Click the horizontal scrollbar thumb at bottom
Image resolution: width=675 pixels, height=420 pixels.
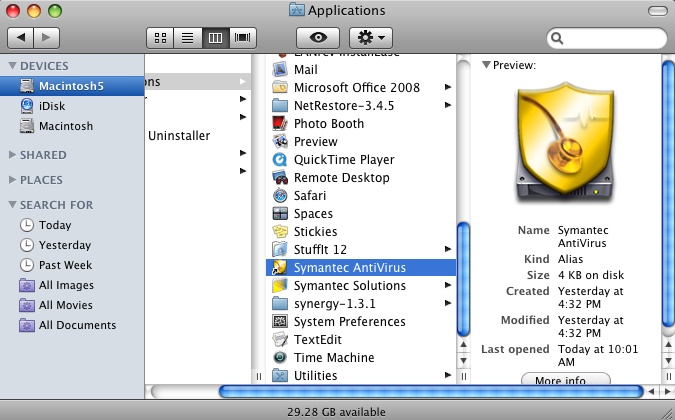pos(431,392)
